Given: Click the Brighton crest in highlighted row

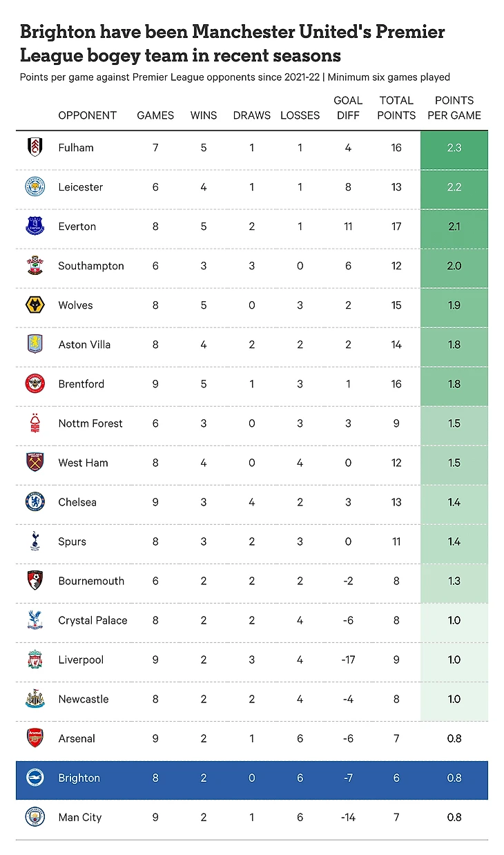Looking at the screenshot, I should [x=35, y=778].
